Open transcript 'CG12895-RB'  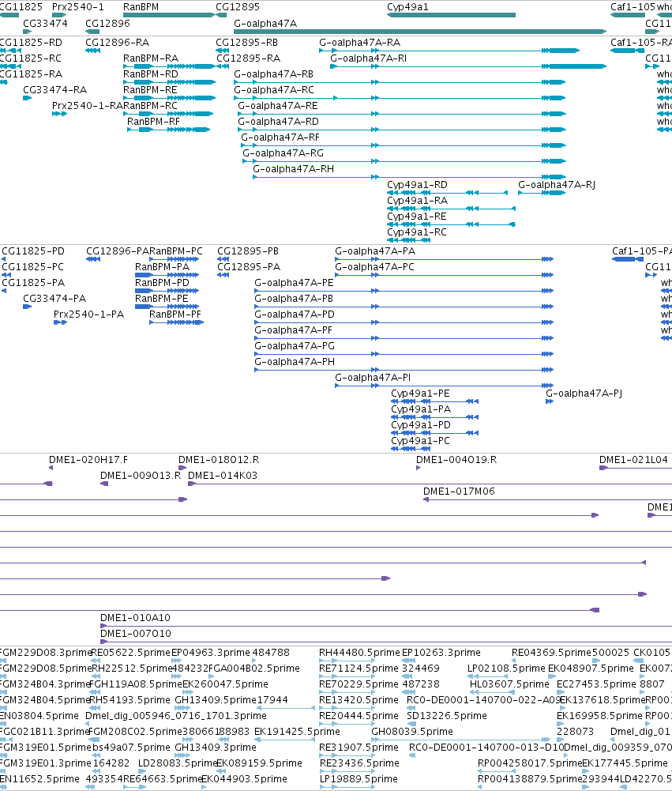click(247, 43)
